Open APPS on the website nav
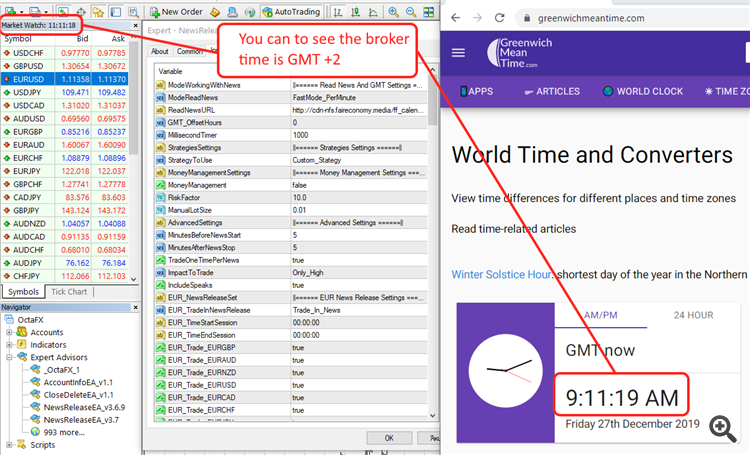The height and width of the screenshot is (455, 750). 476,91
